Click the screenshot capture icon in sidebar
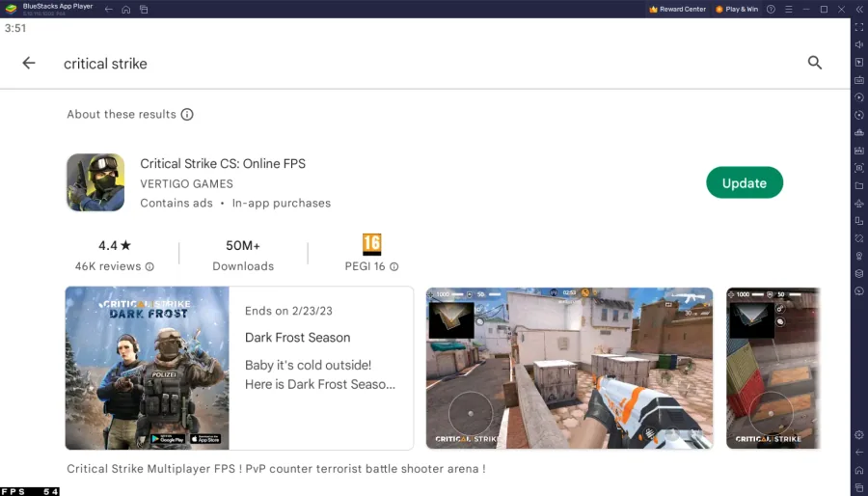 (859, 168)
